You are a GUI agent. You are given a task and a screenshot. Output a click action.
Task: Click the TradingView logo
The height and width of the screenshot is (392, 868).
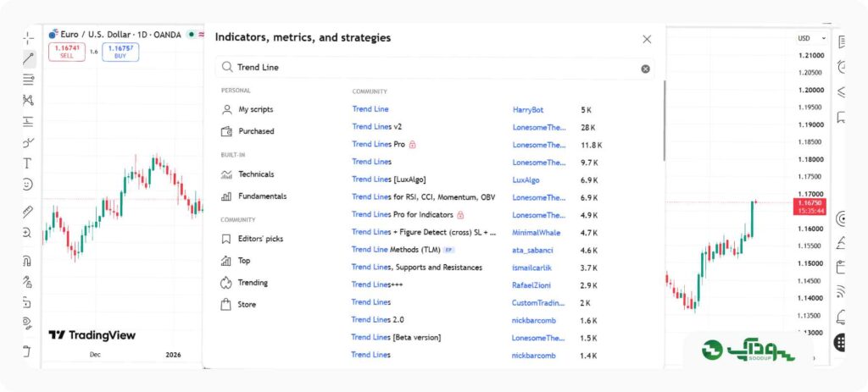[x=92, y=335]
